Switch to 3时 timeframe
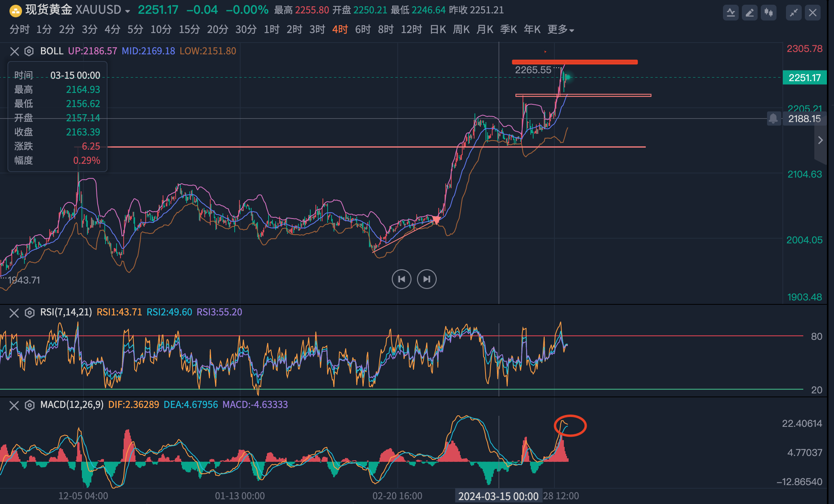 [x=317, y=30]
